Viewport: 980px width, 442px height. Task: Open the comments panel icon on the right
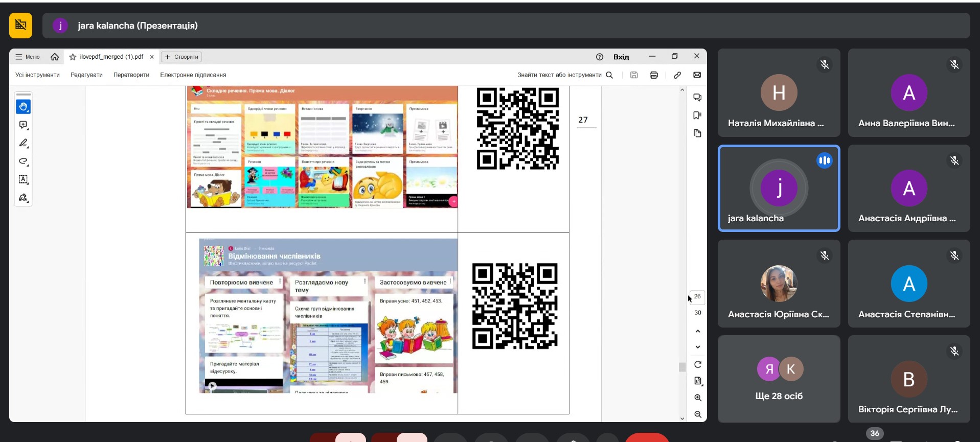coord(697,97)
